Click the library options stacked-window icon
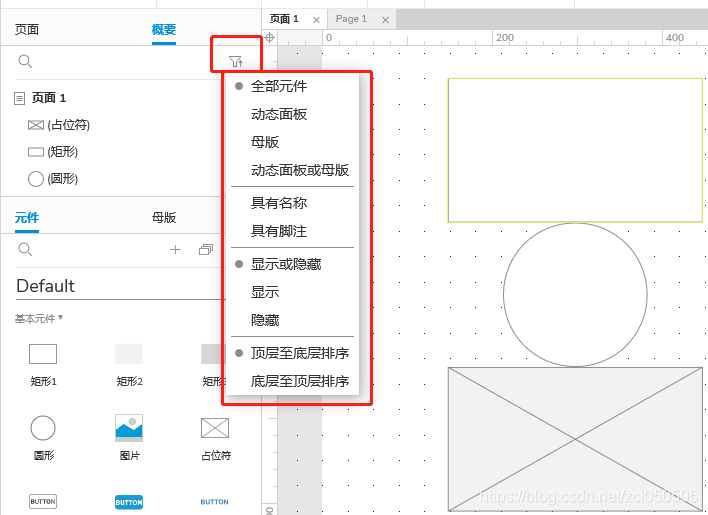This screenshot has height=515, width=708. pos(206,249)
